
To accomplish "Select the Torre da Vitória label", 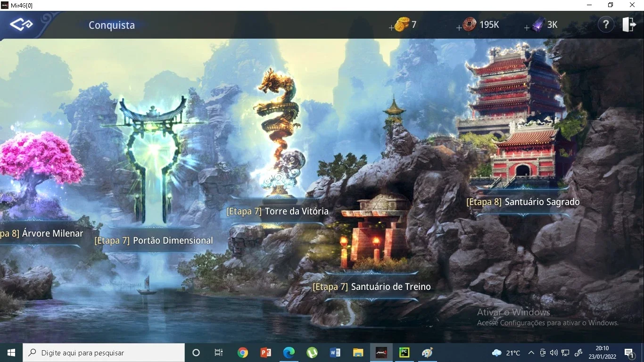I will (277, 211).
